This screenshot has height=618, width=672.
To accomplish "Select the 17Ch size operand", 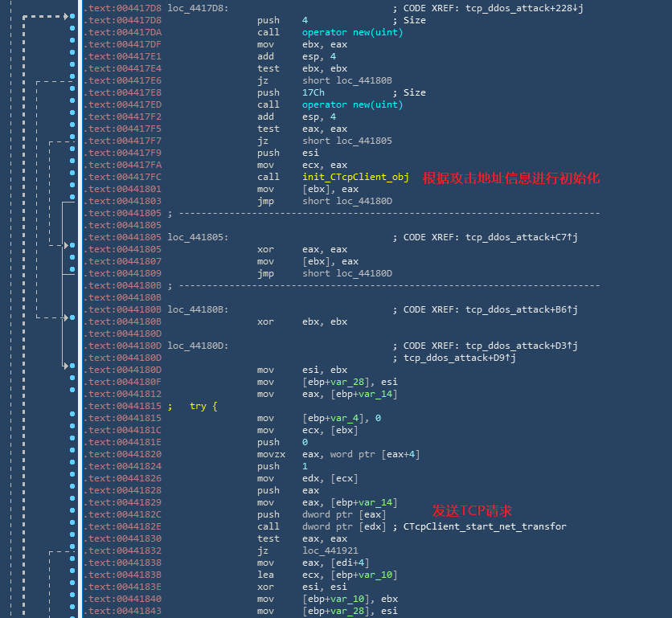I will 313,92.
